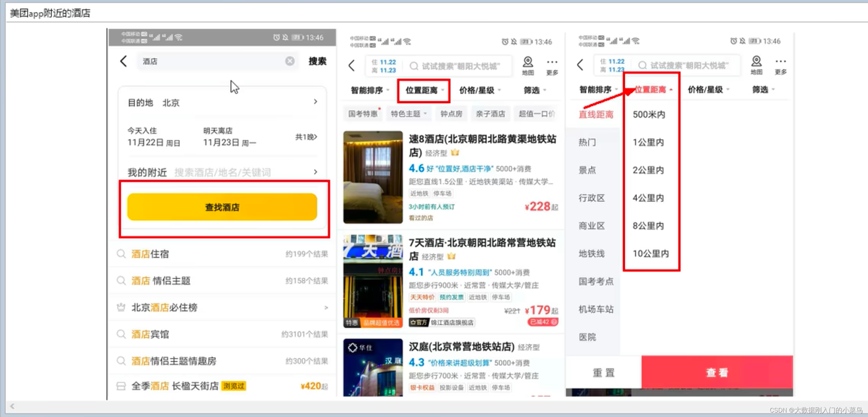
Task: Tap back arrow in hotel search screen
Action: point(123,61)
